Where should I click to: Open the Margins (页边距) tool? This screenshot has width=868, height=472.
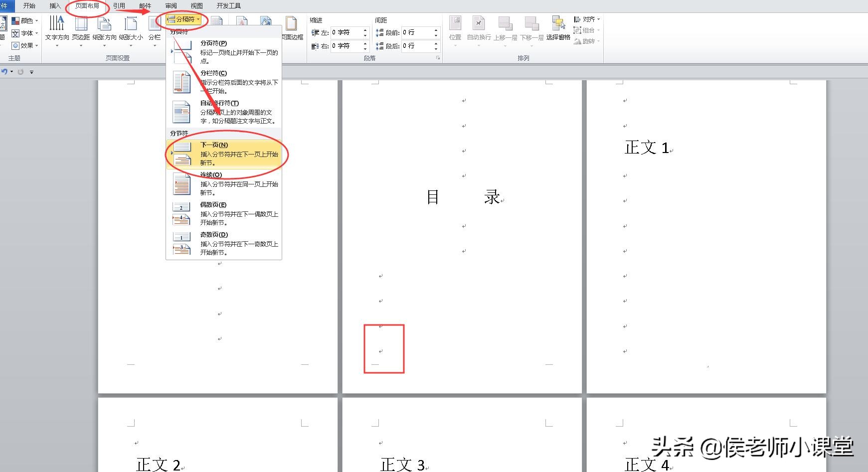tap(81, 31)
